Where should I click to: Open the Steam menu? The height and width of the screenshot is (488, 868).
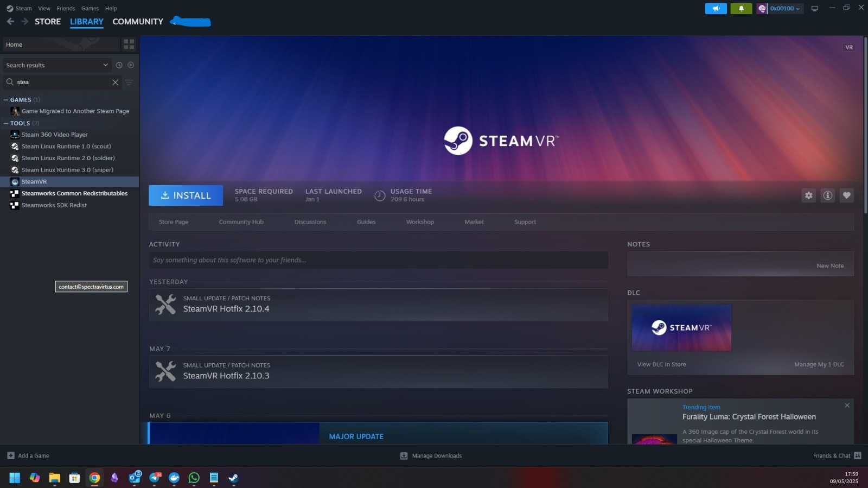[23, 9]
